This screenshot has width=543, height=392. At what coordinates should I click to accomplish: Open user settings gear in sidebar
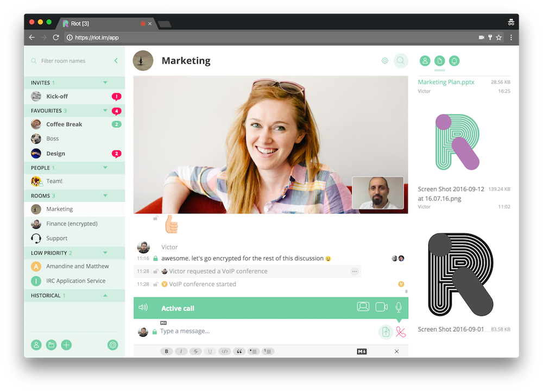[112, 345]
